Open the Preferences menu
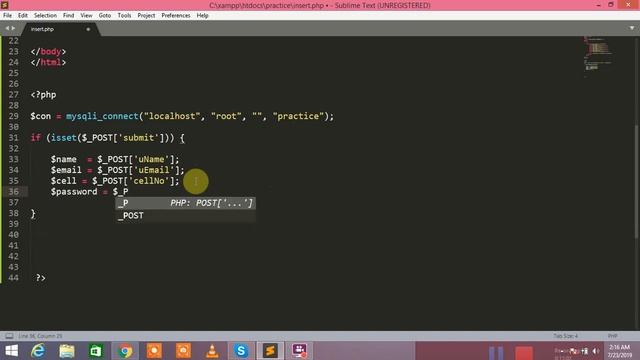Image resolution: width=640 pixels, height=360 pixels. 176,16
